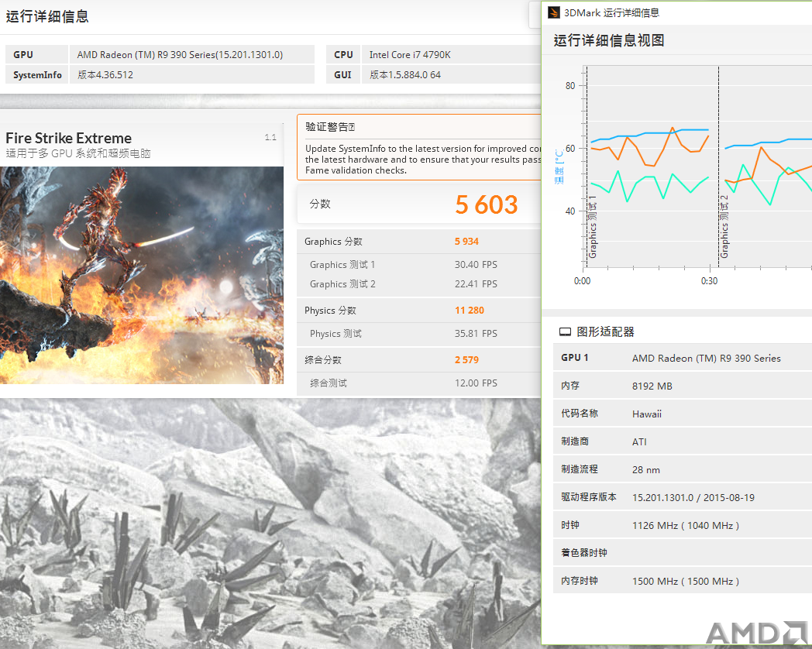The height and width of the screenshot is (649, 812).
Task: Click the 3DMark 运行详细信息 window title text
Action: pos(611,13)
